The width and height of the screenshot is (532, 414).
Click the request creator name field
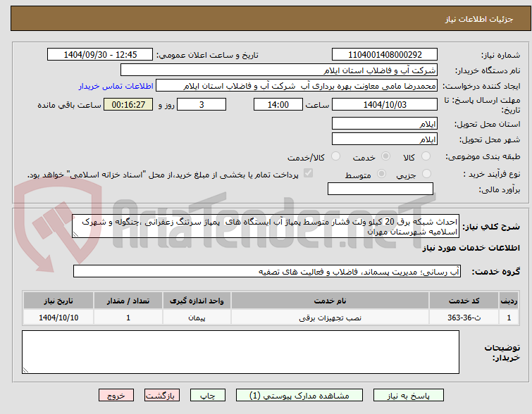tap(297, 86)
